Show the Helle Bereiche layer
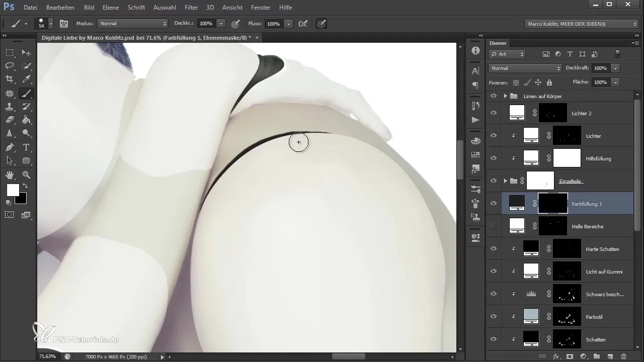Screen dimensions: 644x362 [x=494, y=226]
